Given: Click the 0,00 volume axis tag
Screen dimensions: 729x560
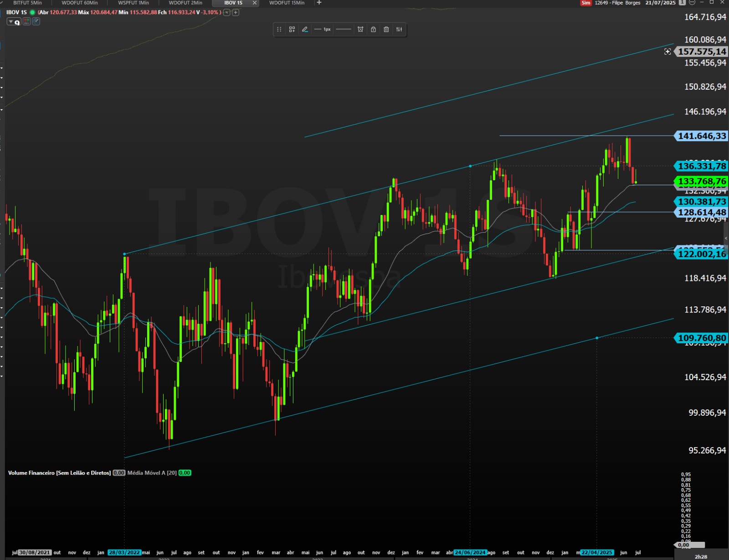Looking at the screenshot, I should click(x=689, y=545).
